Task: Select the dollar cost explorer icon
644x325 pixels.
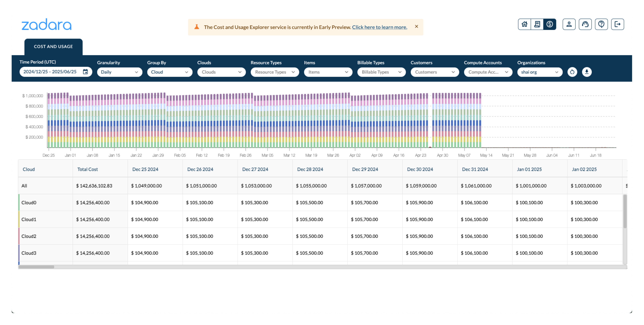Action: (549, 24)
